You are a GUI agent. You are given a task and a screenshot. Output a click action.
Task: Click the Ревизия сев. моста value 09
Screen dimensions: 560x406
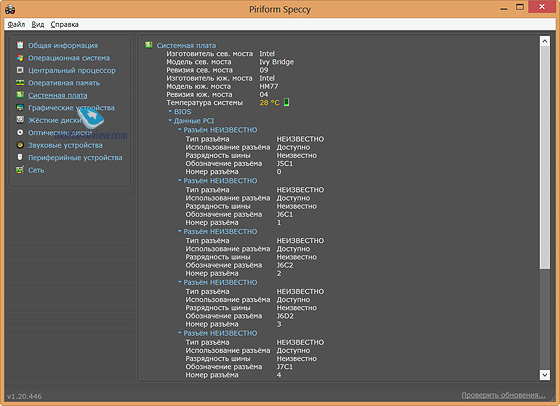click(264, 70)
